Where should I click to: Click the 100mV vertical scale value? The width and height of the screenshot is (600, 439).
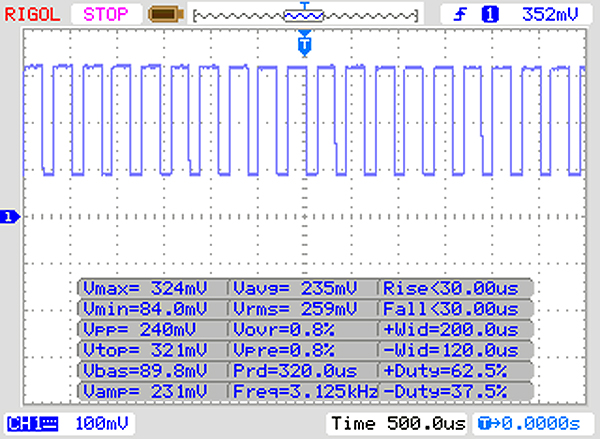(102, 424)
